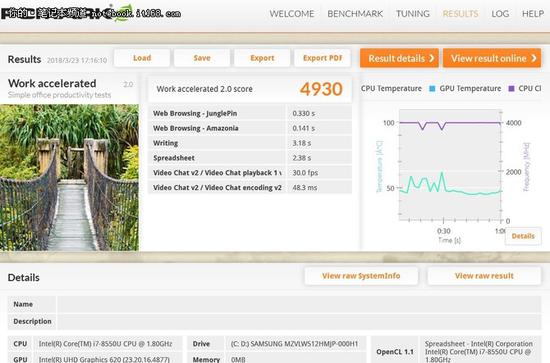
Task: Click the Load button
Action: (x=142, y=58)
